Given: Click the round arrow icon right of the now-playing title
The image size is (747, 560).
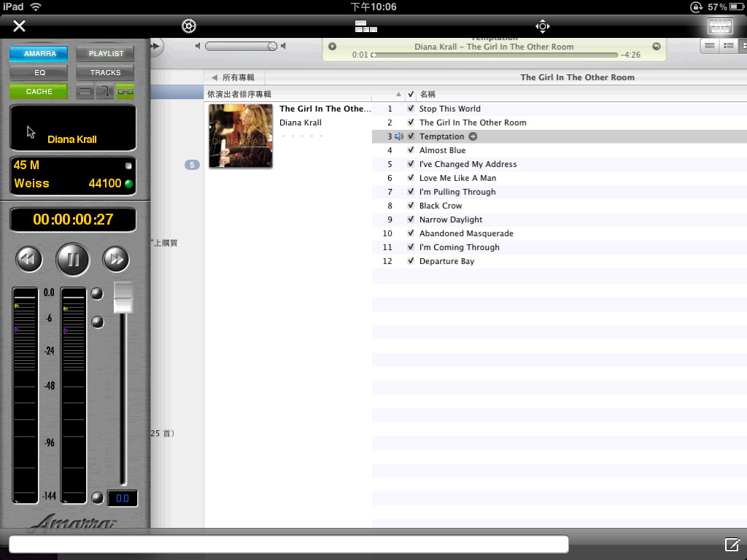Looking at the screenshot, I should pyautogui.click(x=657, y=46).
